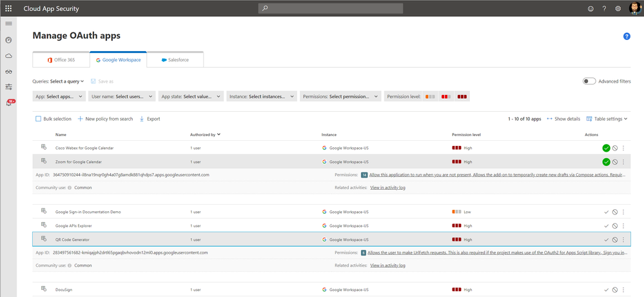
Task: Switch to the Google Workspace tab
Action: pos(118,60)
